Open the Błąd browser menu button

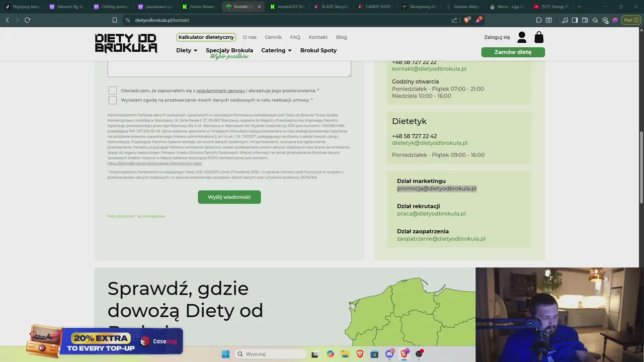[630, 20]
